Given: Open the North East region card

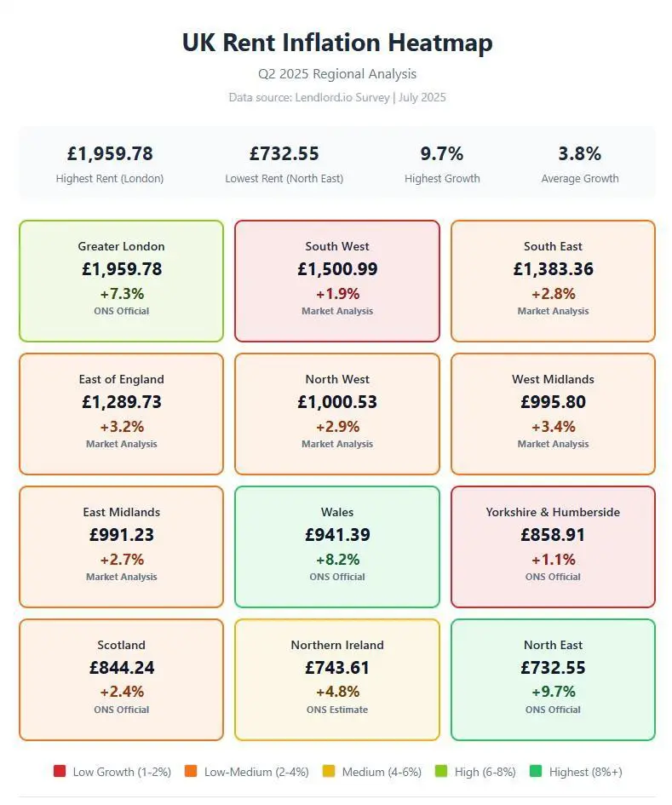Looking at the screenshot, I should [x=553, y=679].
